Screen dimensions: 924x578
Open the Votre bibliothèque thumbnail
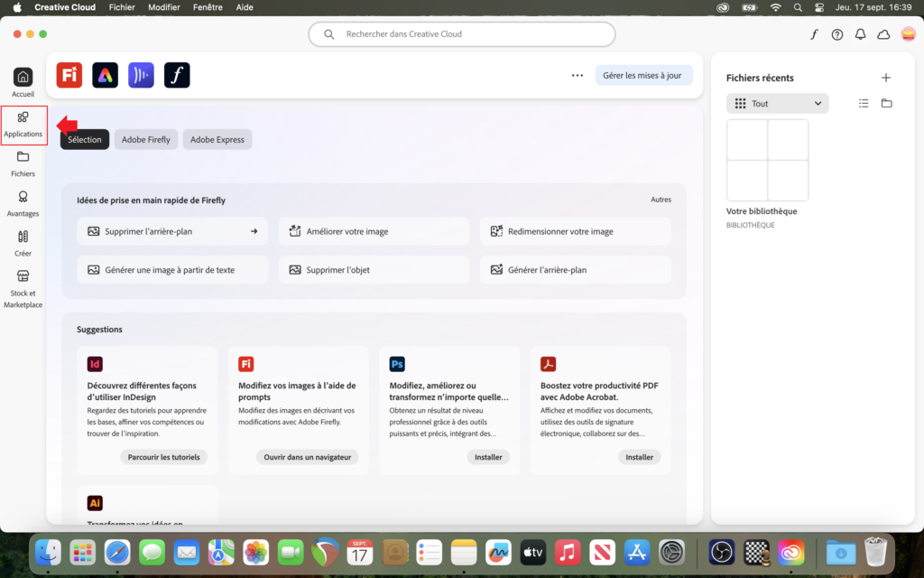pyautogui.click(x=767, y=160)
